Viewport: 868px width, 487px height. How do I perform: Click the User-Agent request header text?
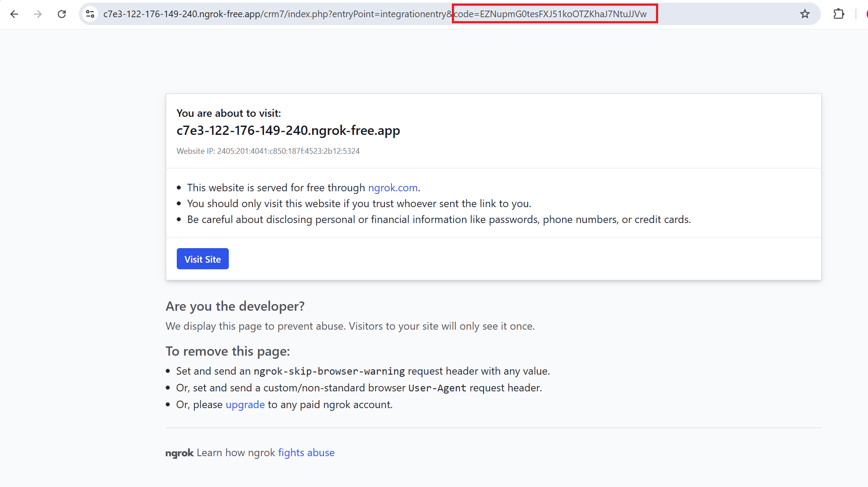437,388
